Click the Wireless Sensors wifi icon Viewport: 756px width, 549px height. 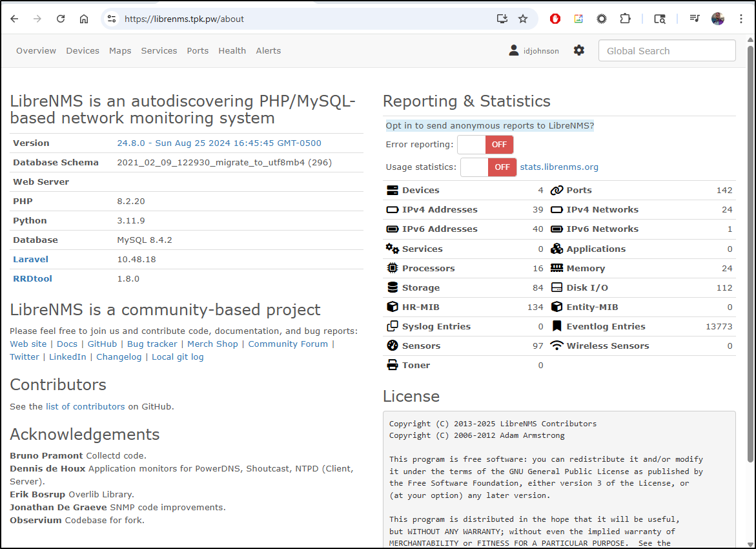click(x=557, y=346)
